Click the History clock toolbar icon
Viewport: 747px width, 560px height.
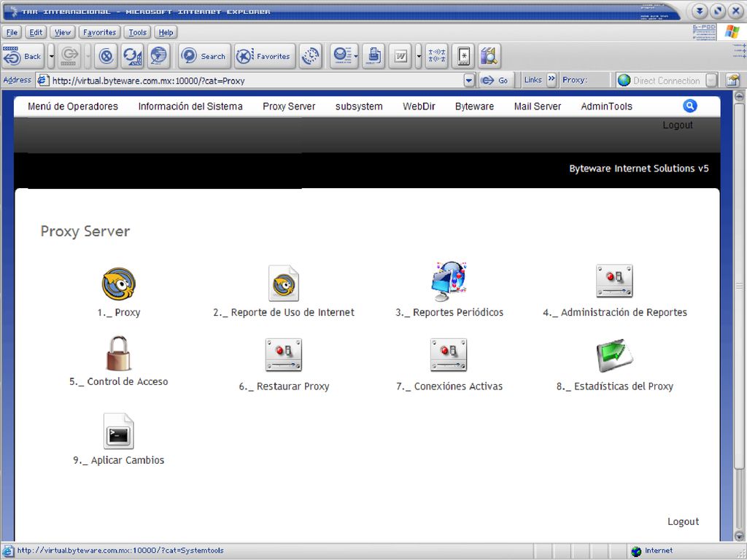tap(311, 56)
